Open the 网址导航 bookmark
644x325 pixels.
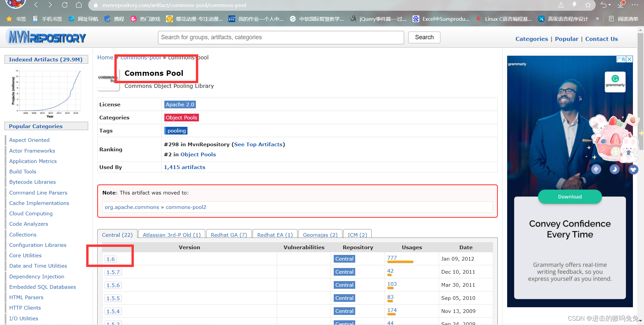pos(83,19)
